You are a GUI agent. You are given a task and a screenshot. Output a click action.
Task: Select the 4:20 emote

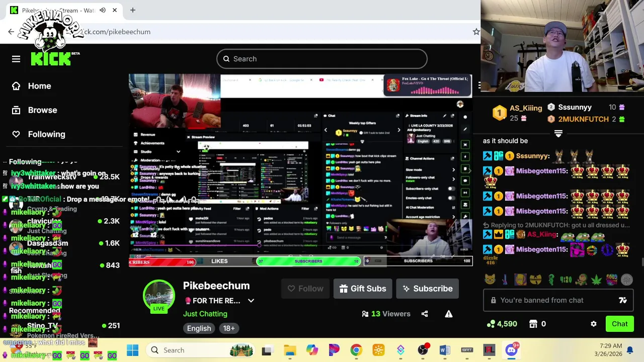[566, 280]
